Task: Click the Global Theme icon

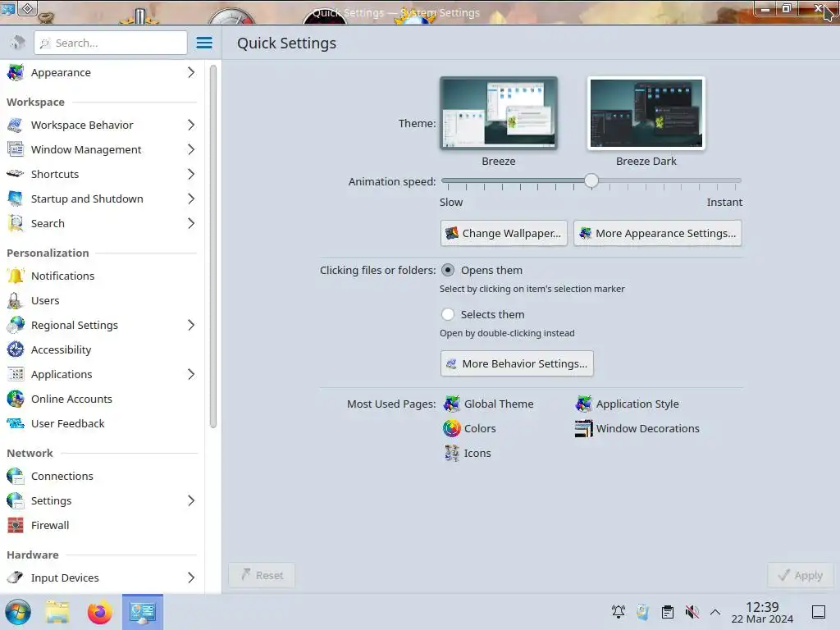Action: click(452, 404)
